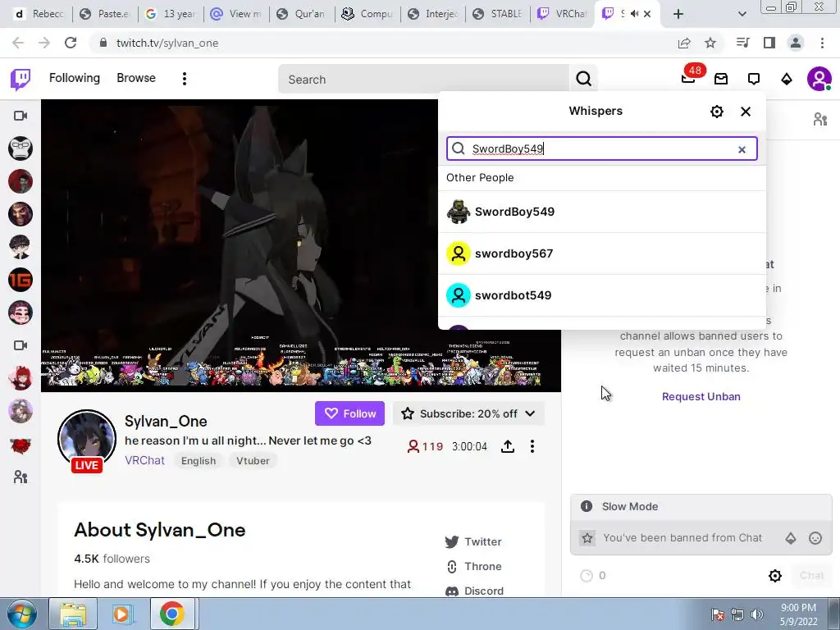Screen dimensions: 840x630
Task: Open the Windows Start button
Action: (x=21, y=614)
